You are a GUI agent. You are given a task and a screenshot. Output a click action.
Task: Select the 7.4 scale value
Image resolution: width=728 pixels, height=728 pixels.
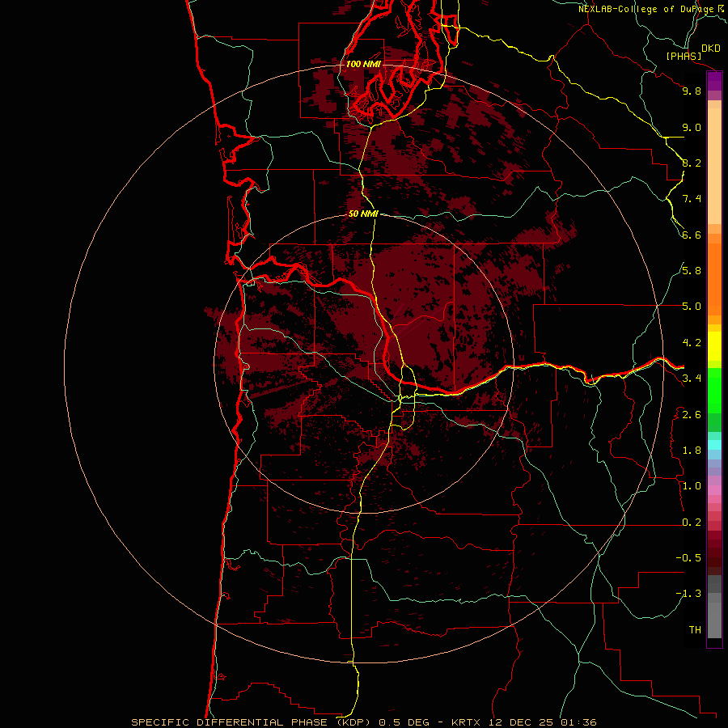(x=692, y=199)
